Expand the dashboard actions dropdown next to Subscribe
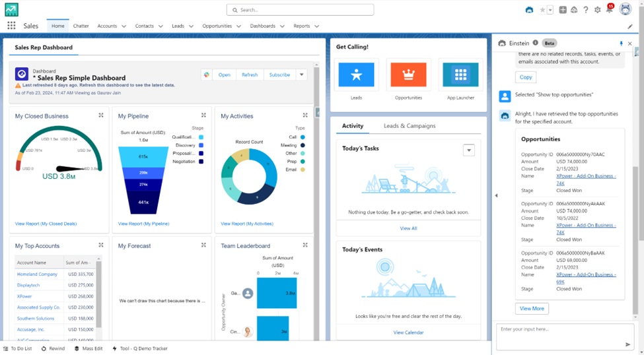Screen dimensions: 644x355 (302, 75)
